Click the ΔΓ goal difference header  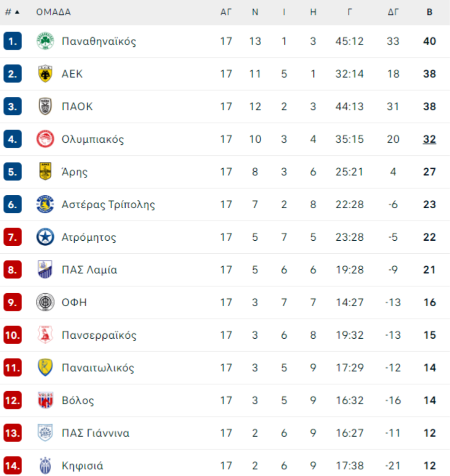click(393, 12)
